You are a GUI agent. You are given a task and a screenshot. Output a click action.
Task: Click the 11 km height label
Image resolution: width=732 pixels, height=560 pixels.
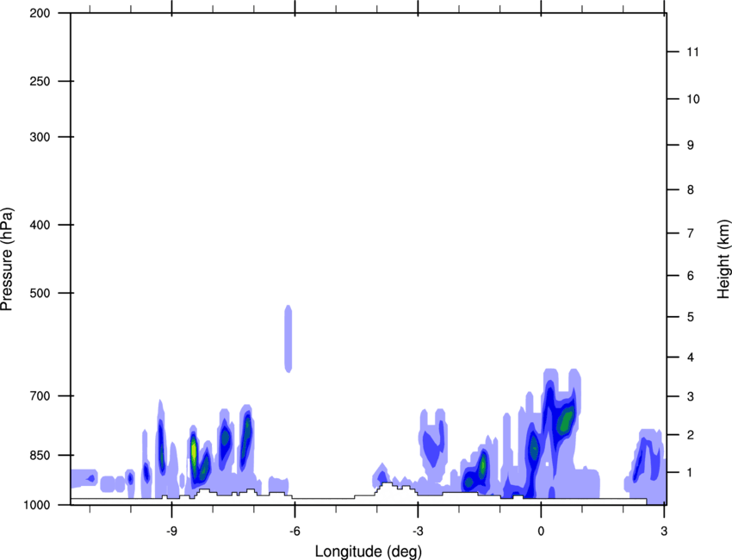[692, 52]
